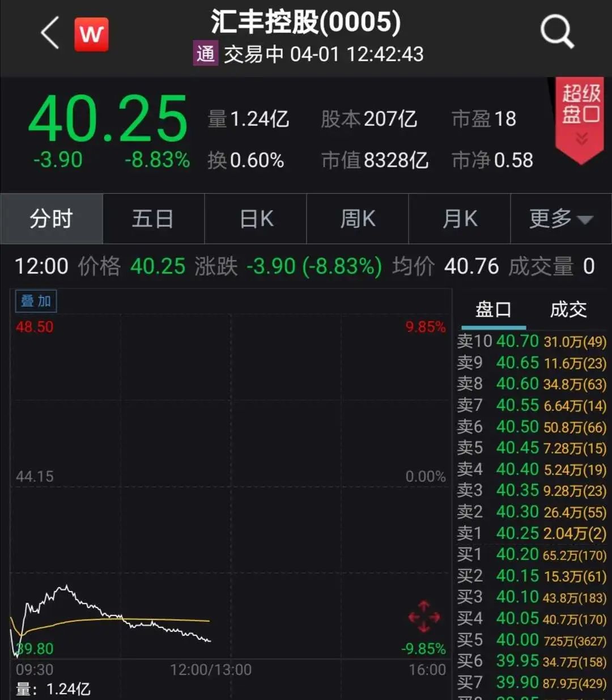Switch to the 日K tab
Viewport: 612px width, 700px height.
255,219
